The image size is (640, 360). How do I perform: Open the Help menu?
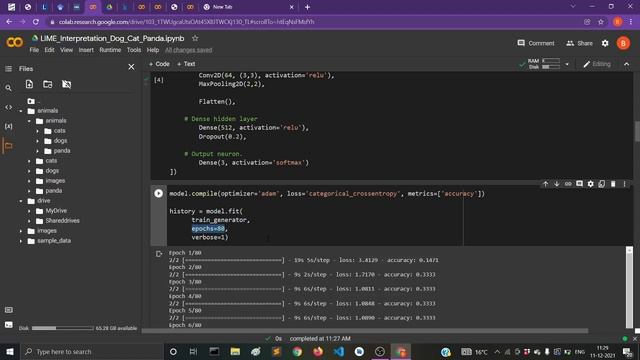153,50
